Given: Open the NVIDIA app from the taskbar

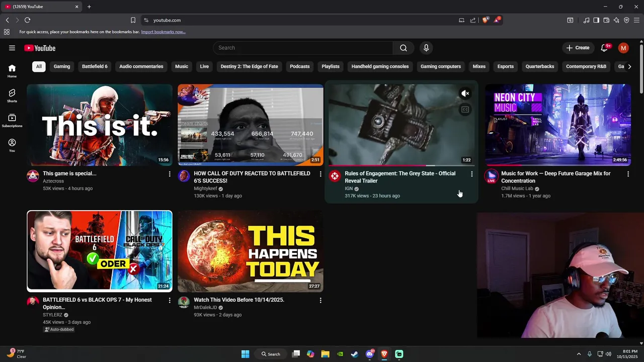Looking at the screenshot, I should point(340,354).
